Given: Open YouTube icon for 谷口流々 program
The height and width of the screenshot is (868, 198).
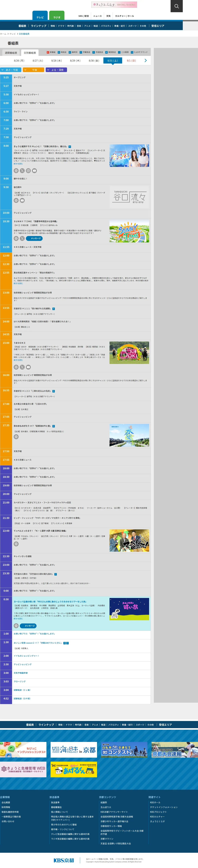Looking at the screenshot, I should pyautogui.click(x=22, y=200).
